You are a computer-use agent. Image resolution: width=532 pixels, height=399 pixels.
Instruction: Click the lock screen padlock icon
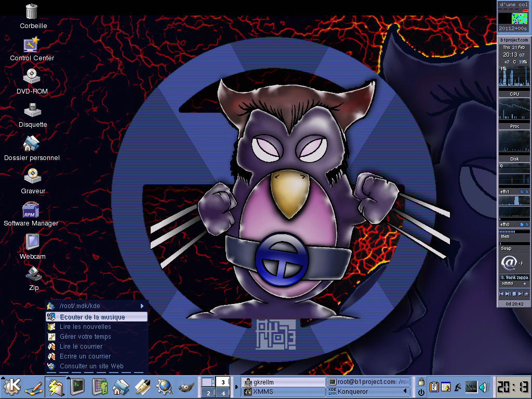(x=421, y=382)
